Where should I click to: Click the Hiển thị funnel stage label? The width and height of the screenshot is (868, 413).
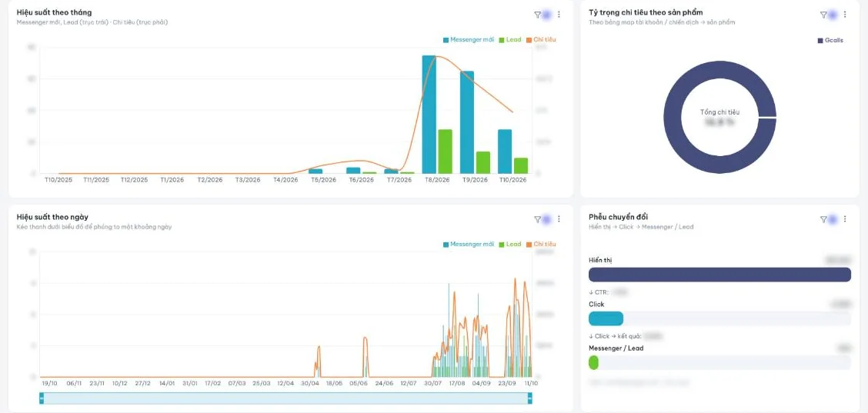click(601, 260)
